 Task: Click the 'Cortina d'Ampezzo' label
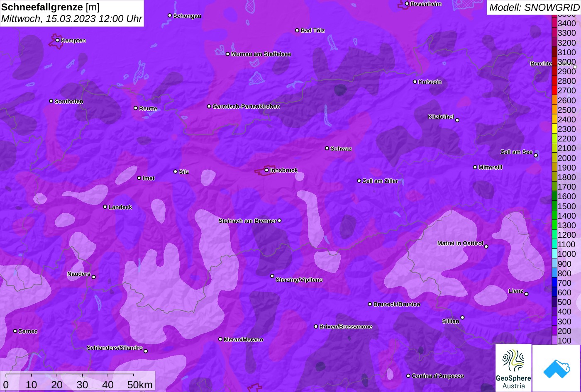click(x=438, y=376)
